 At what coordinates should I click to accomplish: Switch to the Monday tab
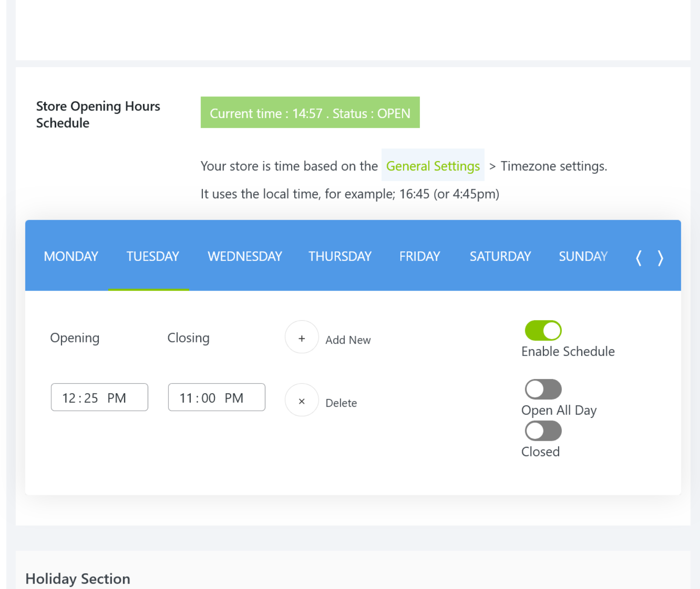pyautogui.click(x=71, y=256)
